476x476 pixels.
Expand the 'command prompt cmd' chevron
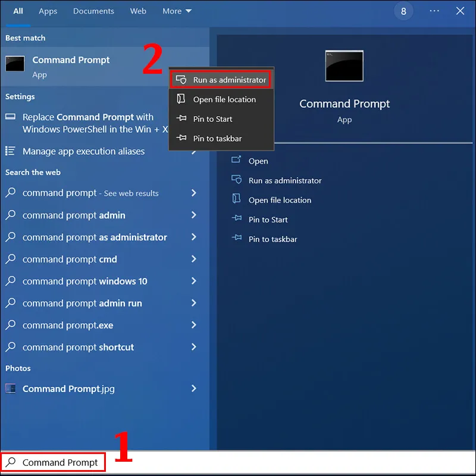(194, 259)
